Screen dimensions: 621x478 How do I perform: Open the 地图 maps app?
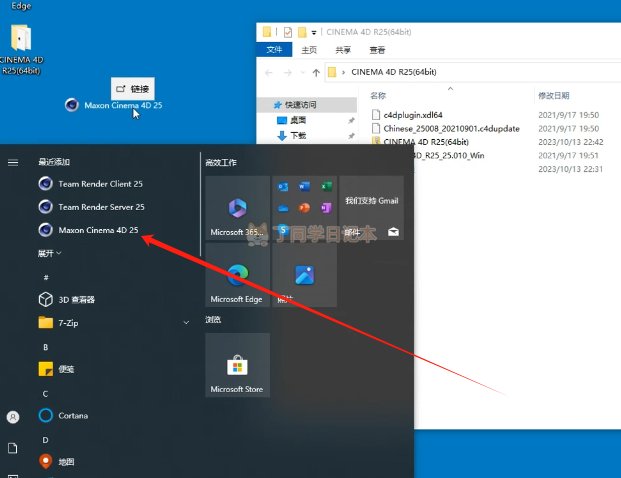coord(65,462)
